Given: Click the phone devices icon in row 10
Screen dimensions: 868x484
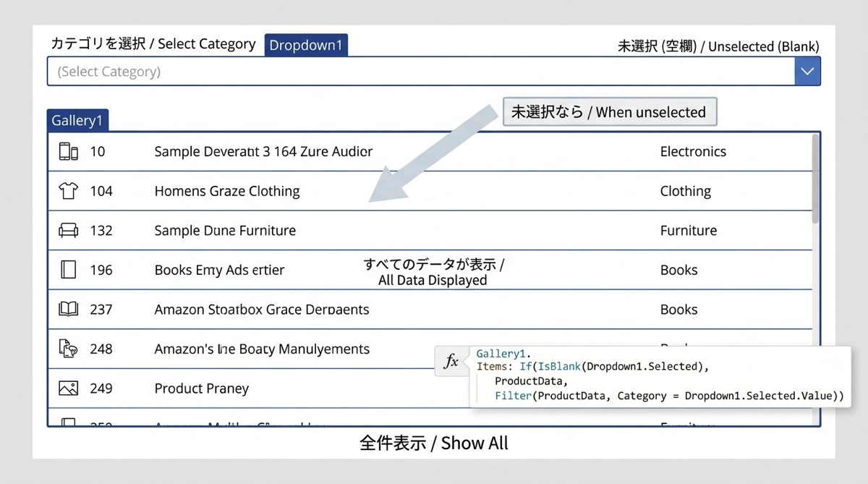Looking at the screenshot, I should coord(68,152).
